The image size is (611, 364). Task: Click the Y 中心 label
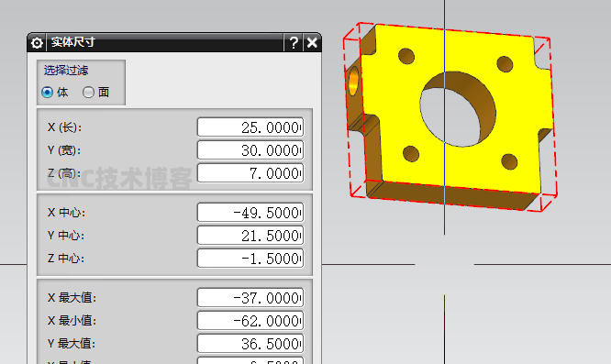[66, 236]
